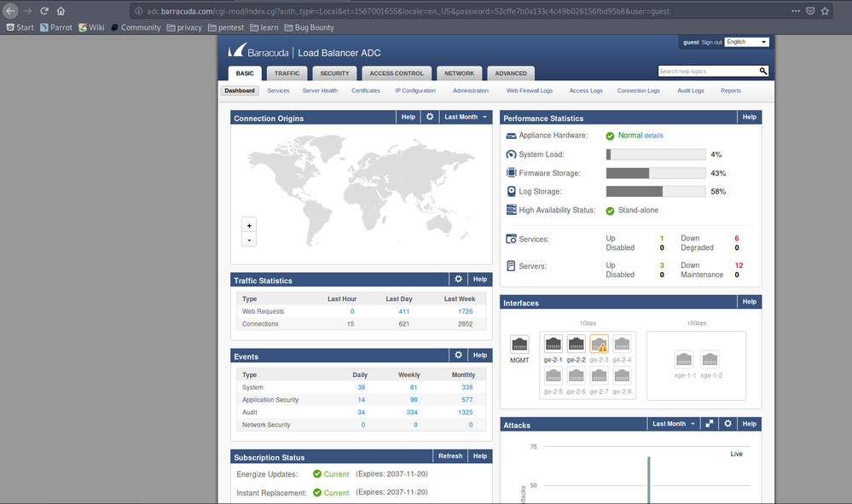The height and width of the screenshot is (504, 852).
Task: Open the Bug Bounty bookmarks folder
Action: click(310, 27)
